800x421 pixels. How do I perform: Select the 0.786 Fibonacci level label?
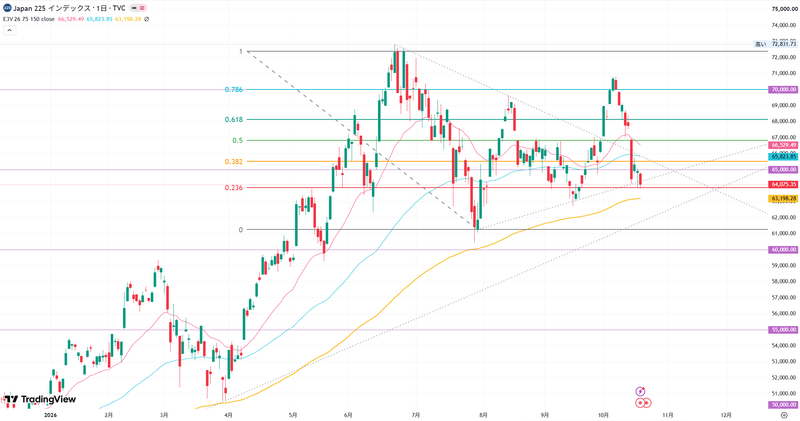pos(234,89)
